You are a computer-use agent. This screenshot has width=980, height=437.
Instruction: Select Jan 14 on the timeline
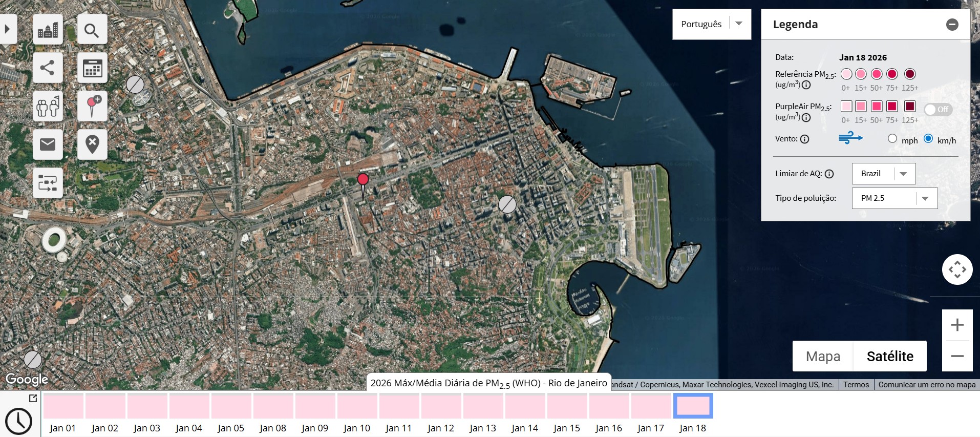(x=525, y=406)
